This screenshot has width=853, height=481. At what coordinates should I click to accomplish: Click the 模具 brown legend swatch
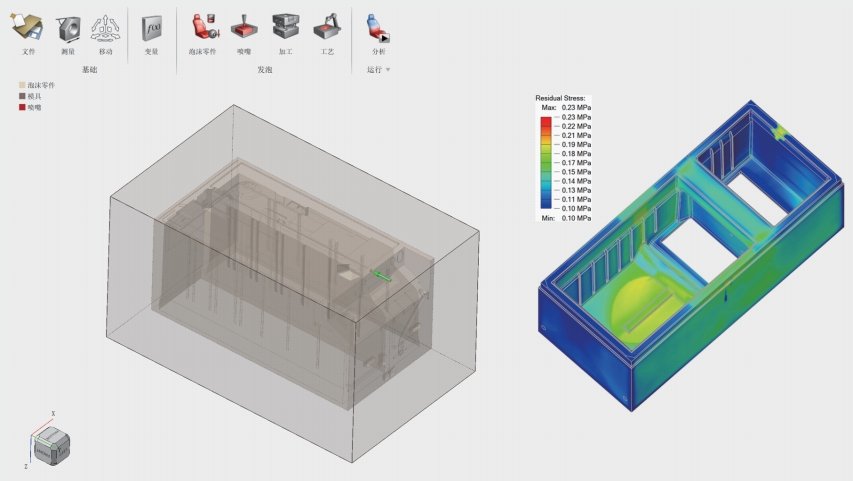point(22,96)
